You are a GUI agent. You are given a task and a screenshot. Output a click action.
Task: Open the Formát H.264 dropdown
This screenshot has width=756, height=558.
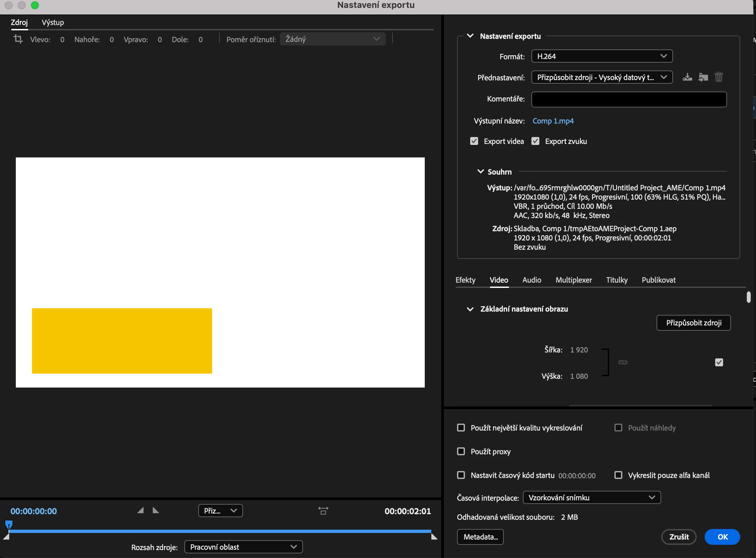(x=602, y=56)
